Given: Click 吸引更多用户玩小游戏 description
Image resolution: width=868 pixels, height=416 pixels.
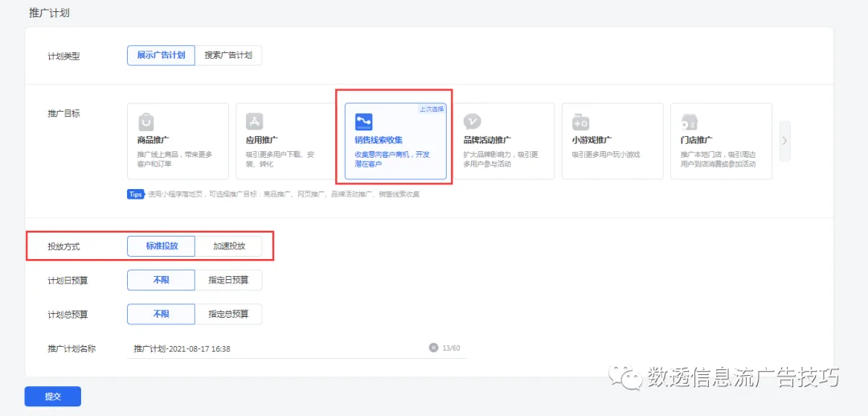Looking at the screenshot, I should 606,154.
